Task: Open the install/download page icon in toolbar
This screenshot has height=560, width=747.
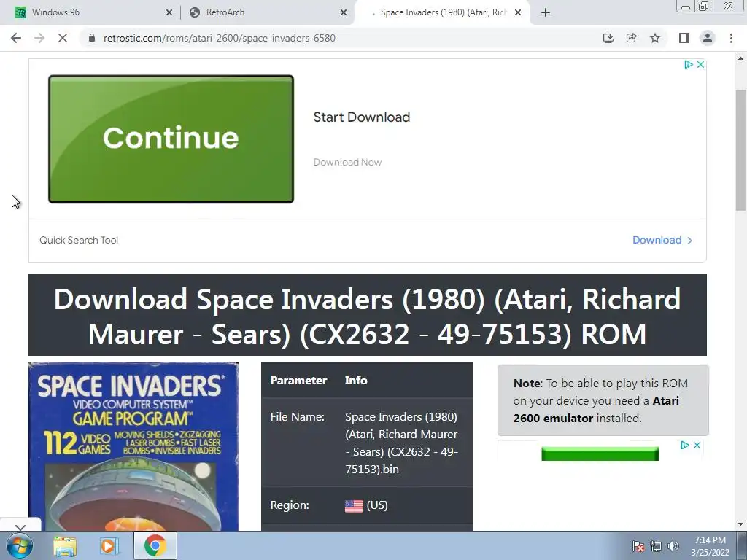Action: [608, 38]
